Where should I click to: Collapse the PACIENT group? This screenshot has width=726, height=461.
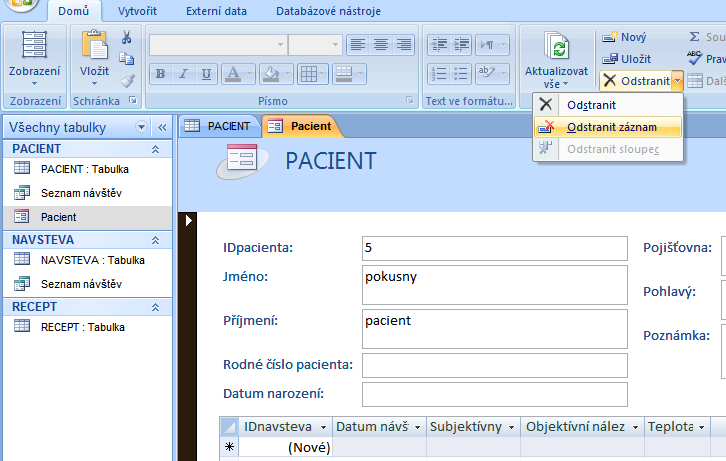coord(156,149)
